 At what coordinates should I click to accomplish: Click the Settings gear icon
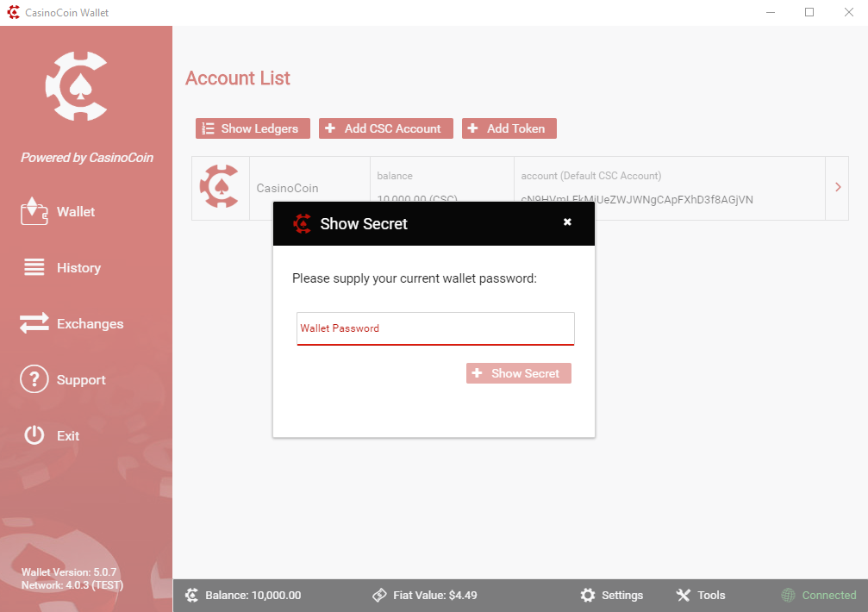[x=588, y=596]
